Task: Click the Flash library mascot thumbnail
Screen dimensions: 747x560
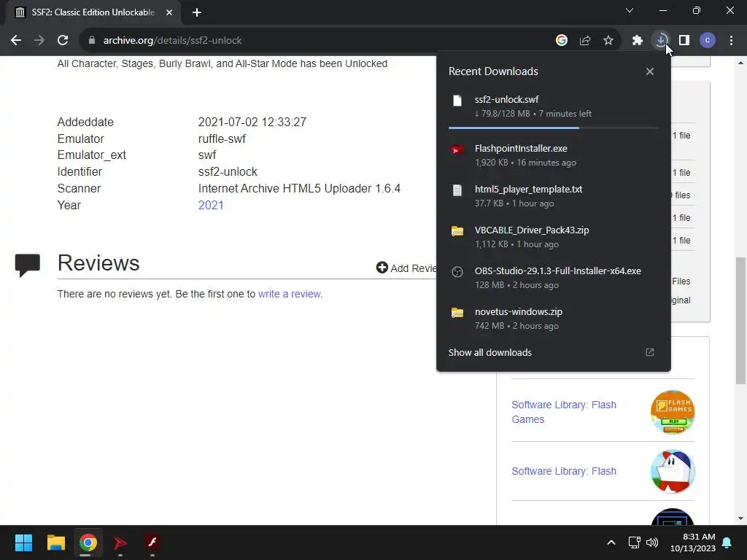Action: point(672,472)
